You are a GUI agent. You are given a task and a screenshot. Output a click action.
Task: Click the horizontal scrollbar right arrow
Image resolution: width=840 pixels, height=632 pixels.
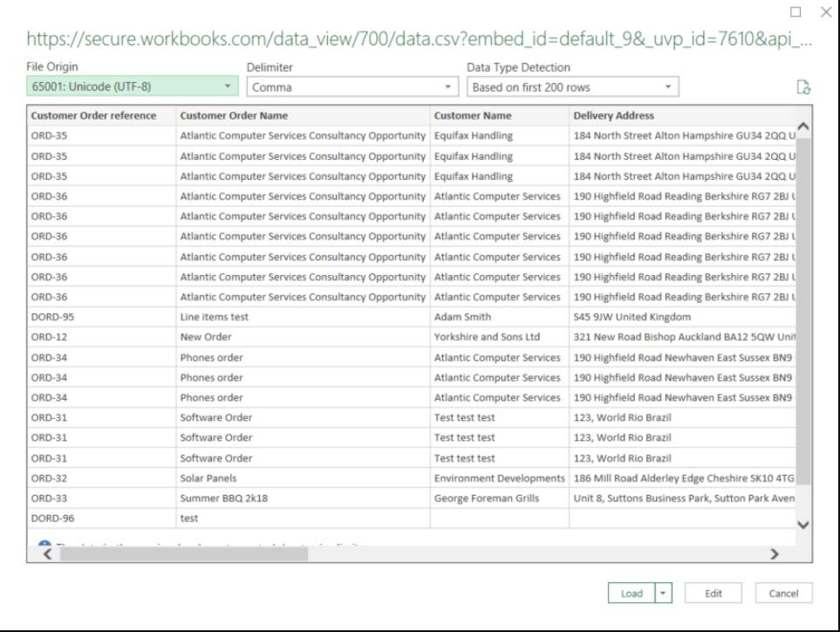(x=770, y=553)
